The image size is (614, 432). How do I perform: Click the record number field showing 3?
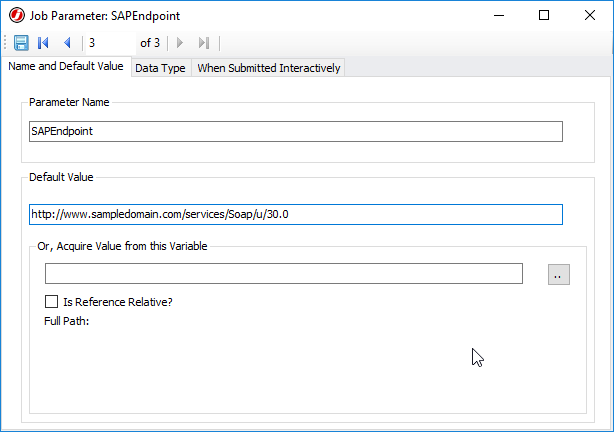[x=111, y=43]
